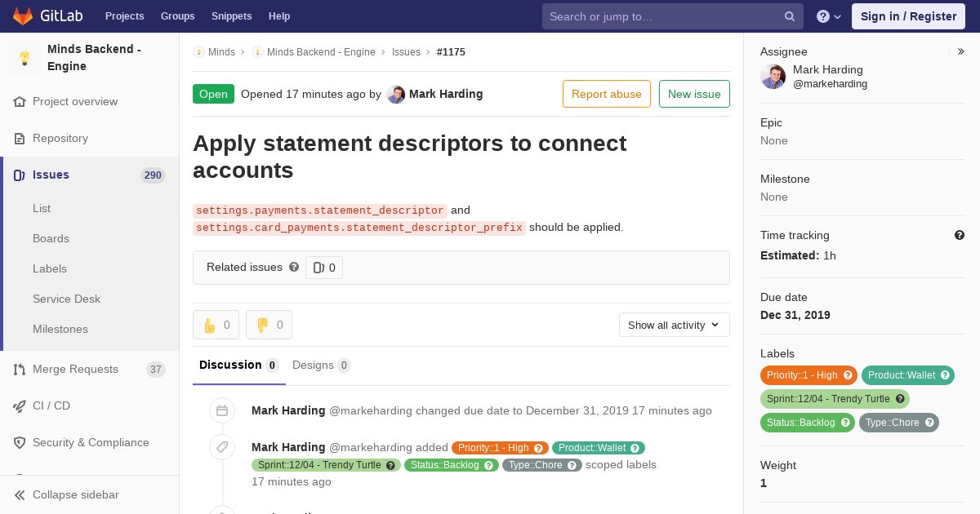Image resolution: width=980 pixels, height=514 pixels.
Task: Click the Issues breadcrumb link
Action: tap(406, 52)
